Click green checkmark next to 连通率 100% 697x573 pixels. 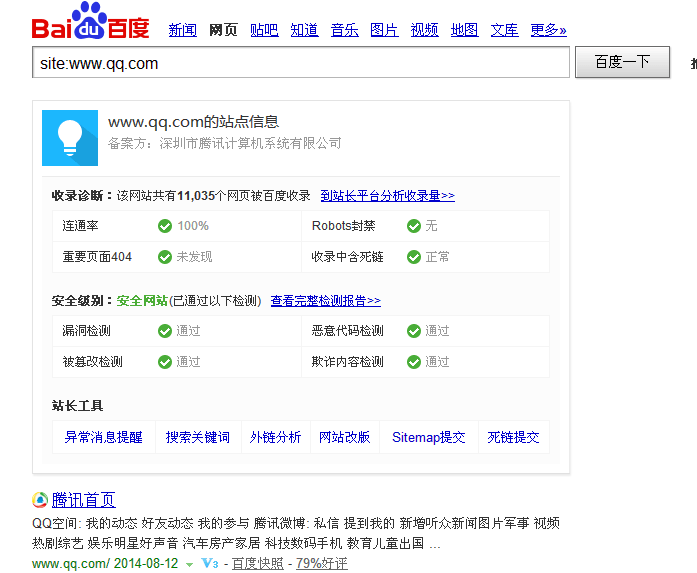pos(165,226)
